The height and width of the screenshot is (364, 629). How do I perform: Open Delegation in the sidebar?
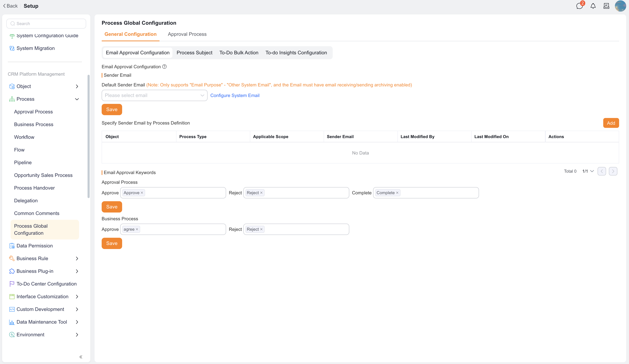(26, 201)
